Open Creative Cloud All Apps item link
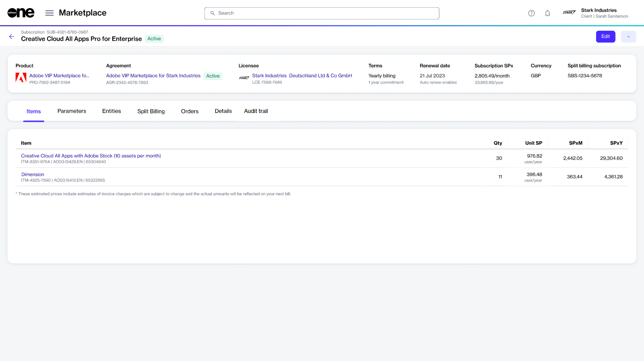 point(91,156)
